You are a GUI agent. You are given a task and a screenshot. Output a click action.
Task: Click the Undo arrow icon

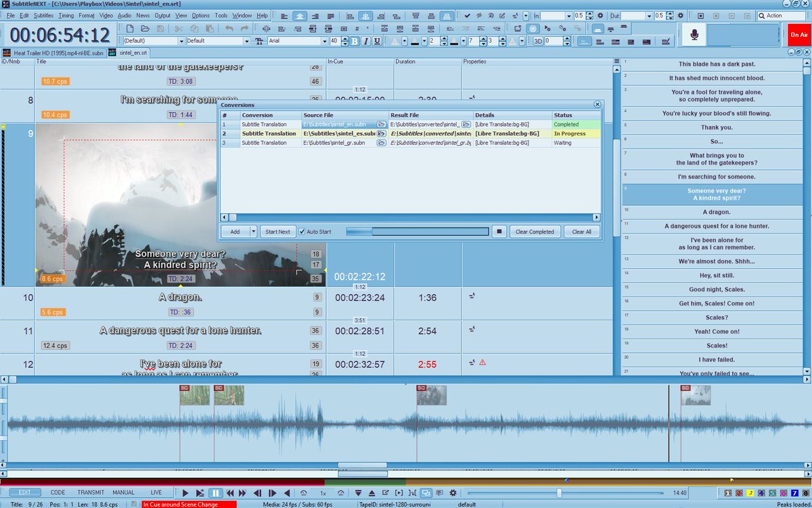pyautogui.click(x=229, y=28)
